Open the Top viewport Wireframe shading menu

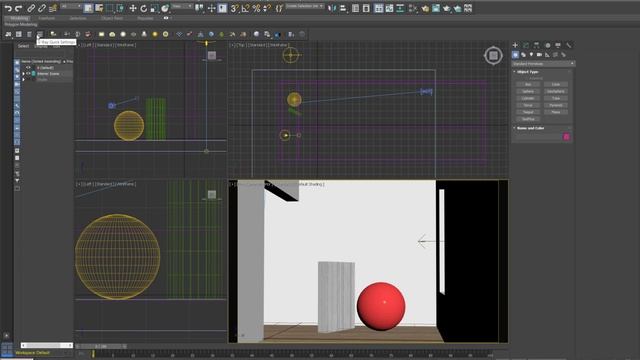click(x=279, y=45)
